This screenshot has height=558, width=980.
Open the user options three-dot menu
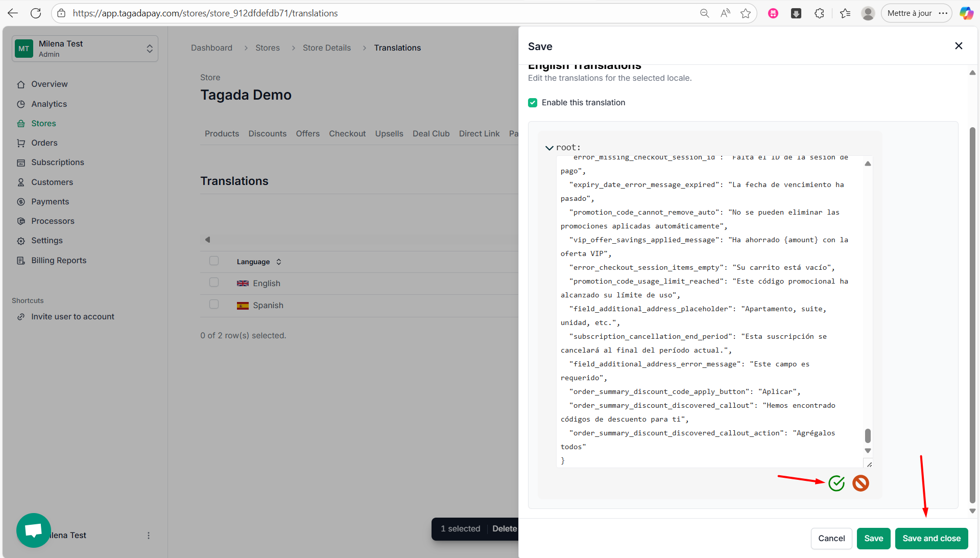coord(149,535)
